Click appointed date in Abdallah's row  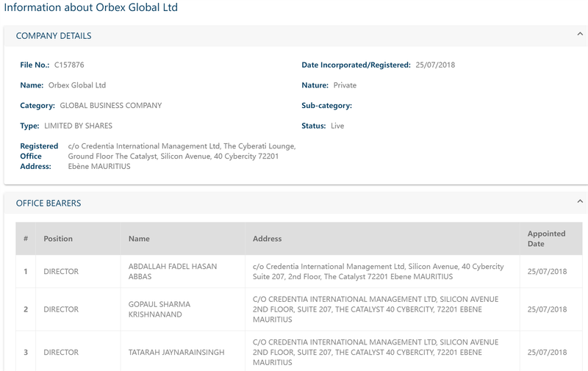click(547, 271)
